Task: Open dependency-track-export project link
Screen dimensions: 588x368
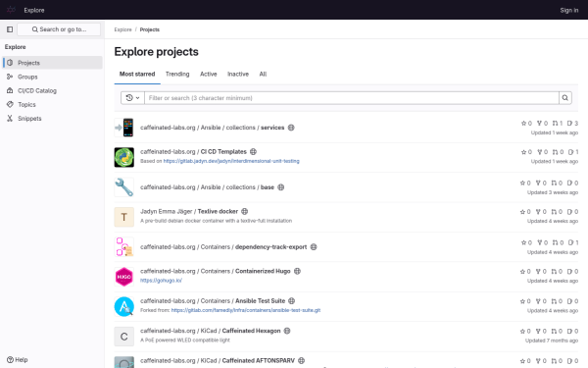Action: pyautogui.click(x=223, y=246)
